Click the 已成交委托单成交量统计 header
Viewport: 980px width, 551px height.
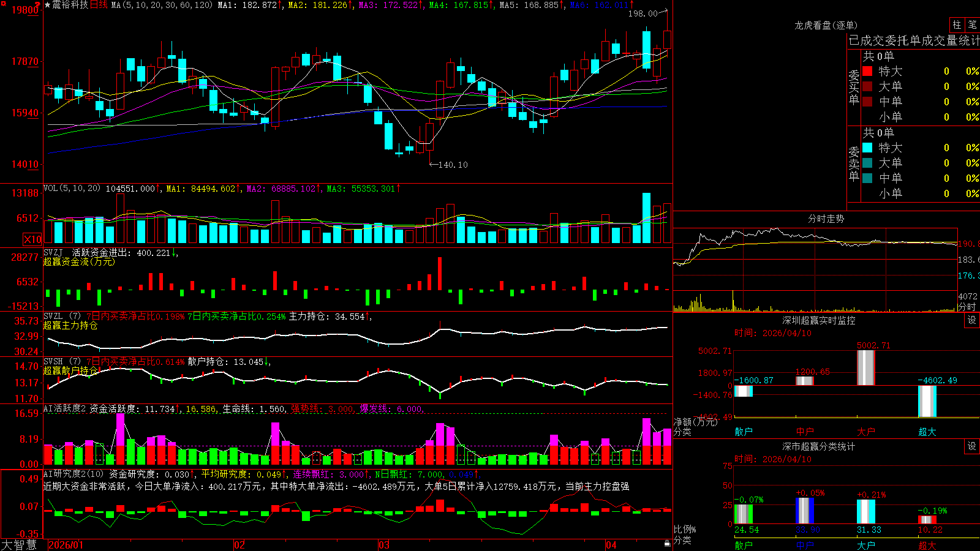pyautogui.click(x=914, y=40)
